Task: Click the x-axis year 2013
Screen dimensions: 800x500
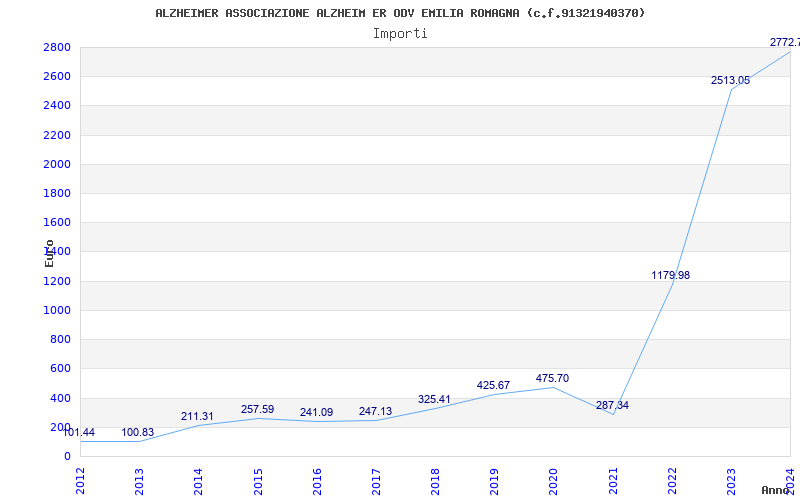Action: [x=139, y=481]
